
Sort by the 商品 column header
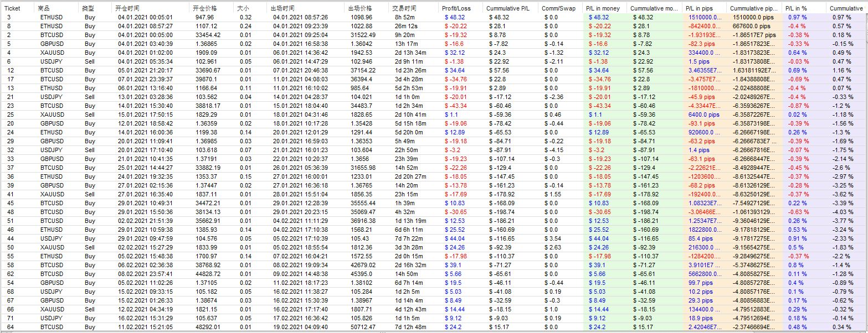coord(44,9)
